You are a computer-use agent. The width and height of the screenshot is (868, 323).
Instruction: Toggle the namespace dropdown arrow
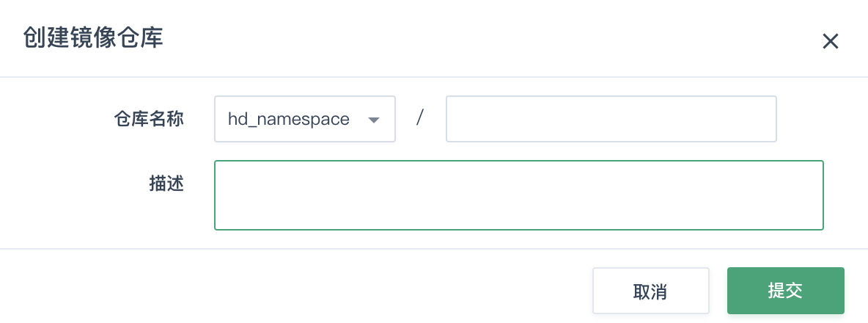coord(374,120)
